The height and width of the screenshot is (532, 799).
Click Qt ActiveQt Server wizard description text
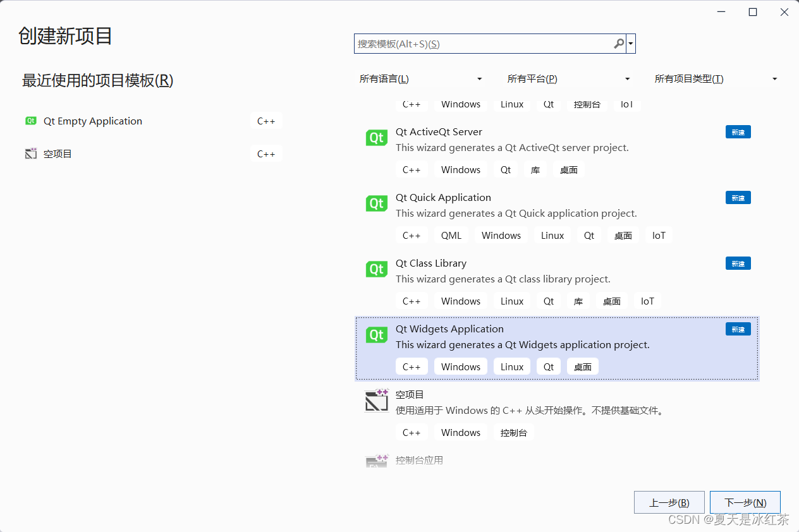pos(512,147)
